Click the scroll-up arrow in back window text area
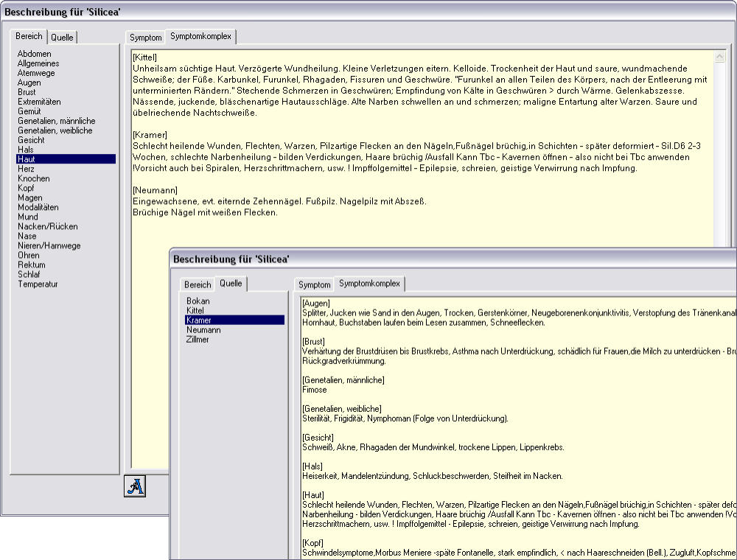The height and width of the screenshot is (560, 737). [x=719, y=57]
